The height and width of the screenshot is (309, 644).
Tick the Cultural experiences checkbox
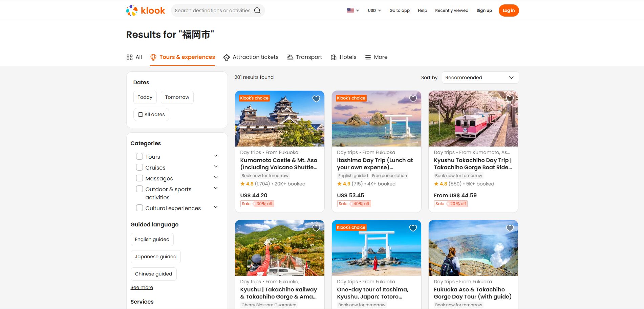[139, 208]
